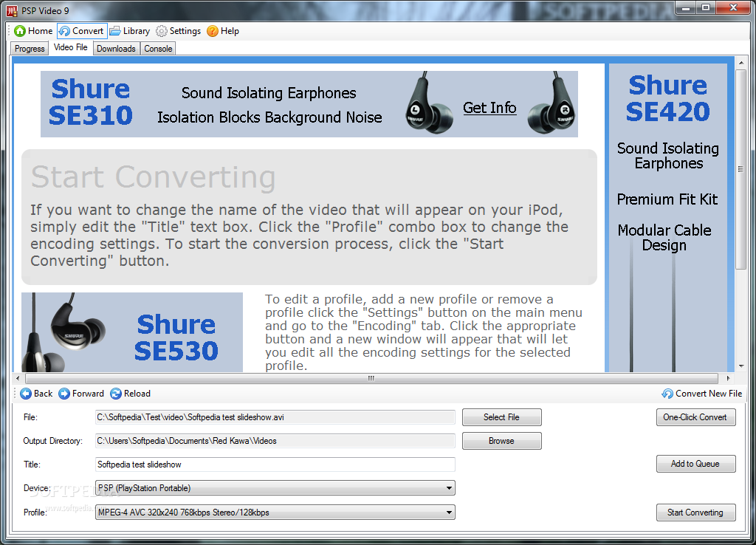Click the Title text box

coord(275,465)
